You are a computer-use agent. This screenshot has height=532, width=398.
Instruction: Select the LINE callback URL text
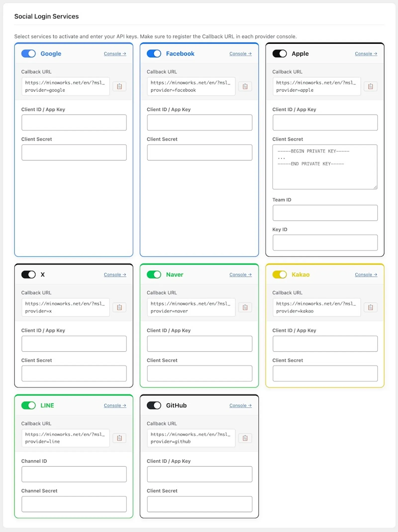[65, 438]
